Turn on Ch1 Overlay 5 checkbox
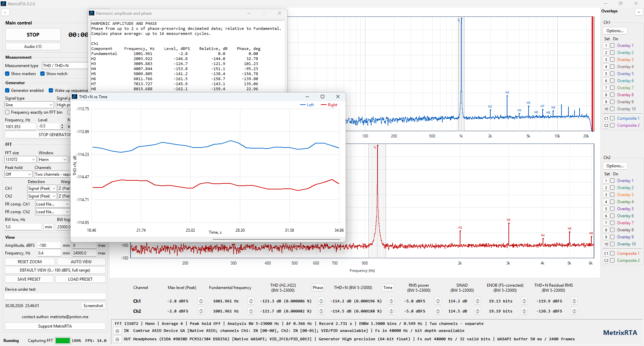Screen dimensions: 644x346 (612, 74)
